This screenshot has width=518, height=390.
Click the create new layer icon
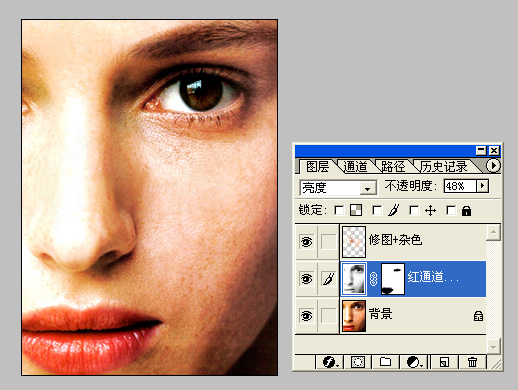tap(444, 362)
